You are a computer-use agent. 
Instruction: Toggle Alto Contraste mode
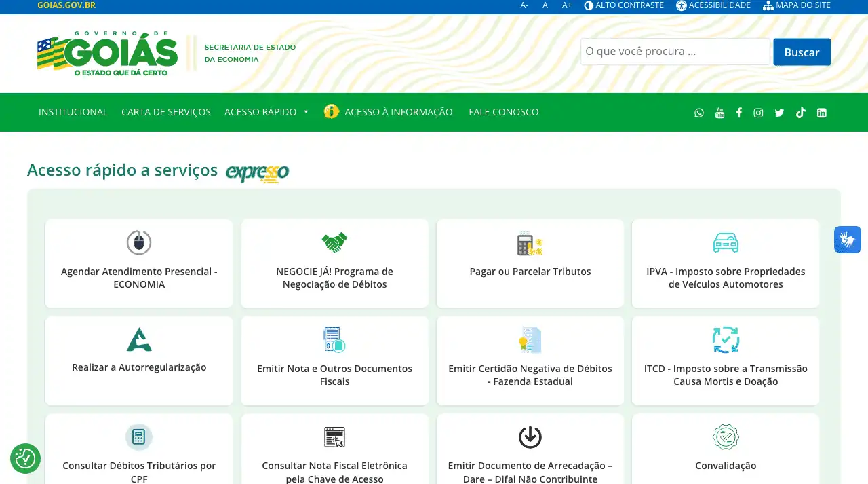(624, 5)
